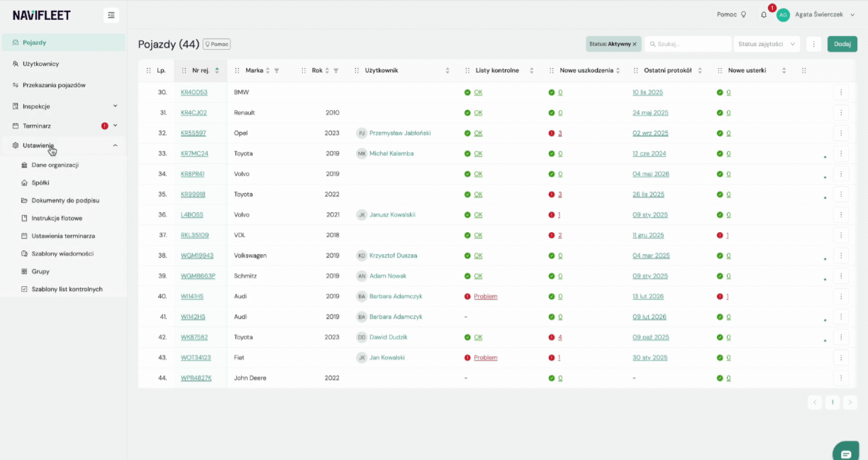868x460 pixels.
Task: Click the Problem status for WI141HS
Action: (486, 296)
